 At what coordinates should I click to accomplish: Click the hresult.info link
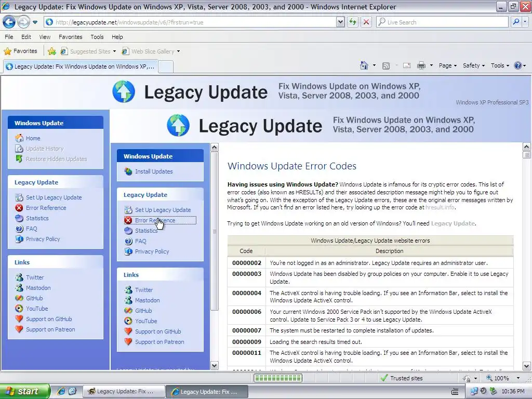440,207
